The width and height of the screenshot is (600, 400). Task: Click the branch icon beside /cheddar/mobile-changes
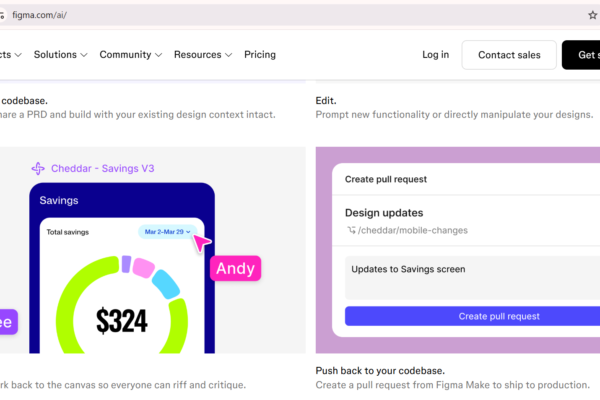click(351, 230)
